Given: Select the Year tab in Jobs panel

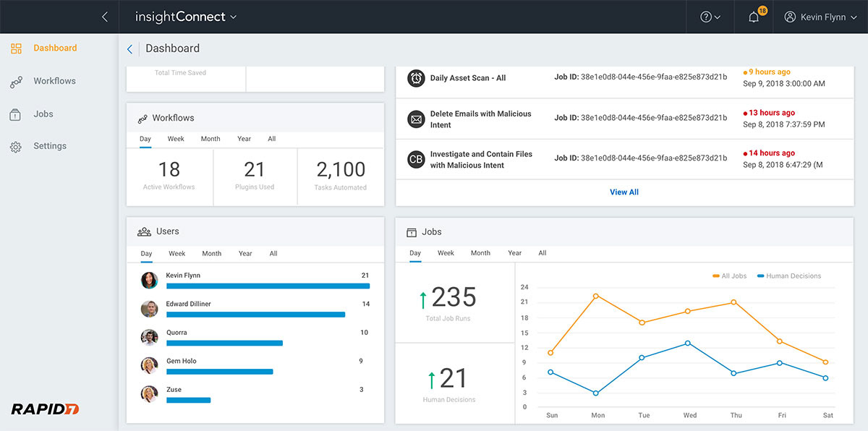Looking at the screenshot, I should click(514, 253).
